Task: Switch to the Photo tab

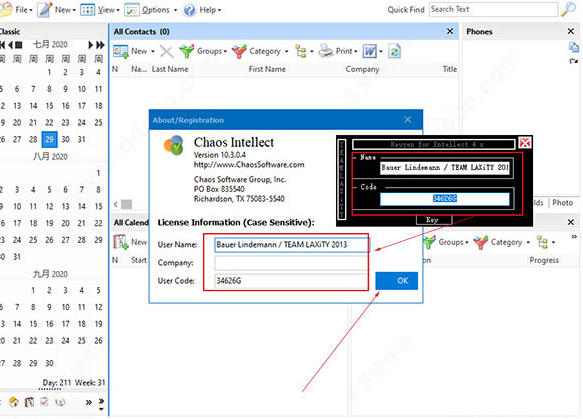Action: tap(562, 203)
